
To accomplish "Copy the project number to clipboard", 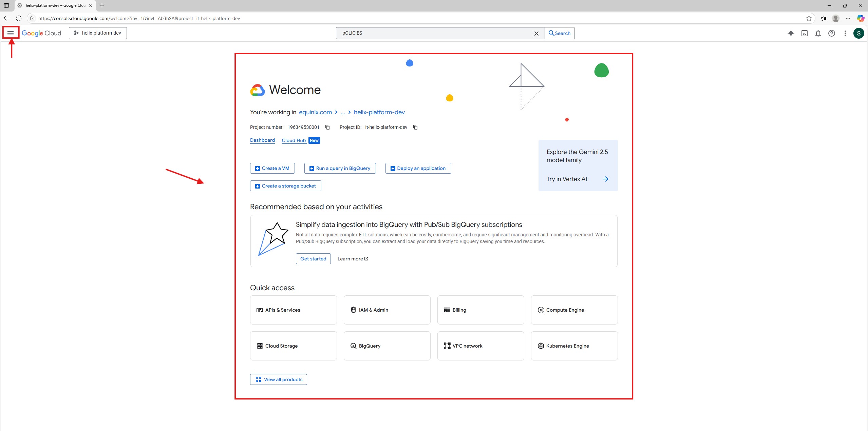I will tap(327, 127).
